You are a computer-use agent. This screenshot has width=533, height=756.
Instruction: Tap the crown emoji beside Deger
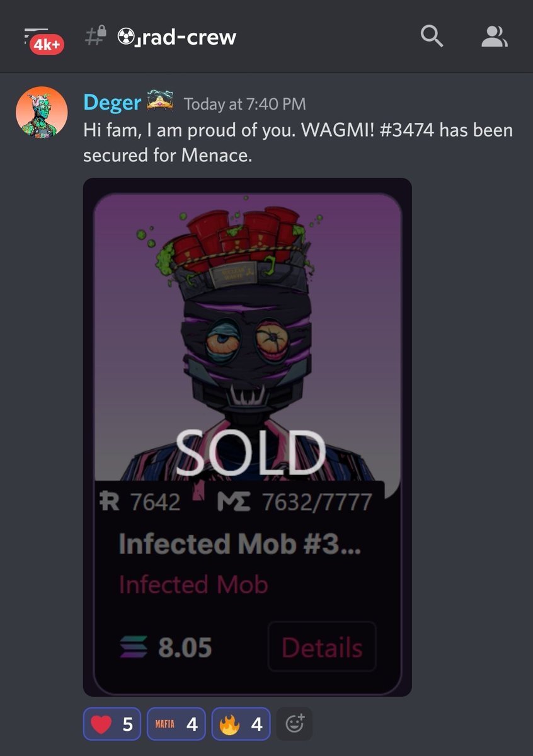161,101
